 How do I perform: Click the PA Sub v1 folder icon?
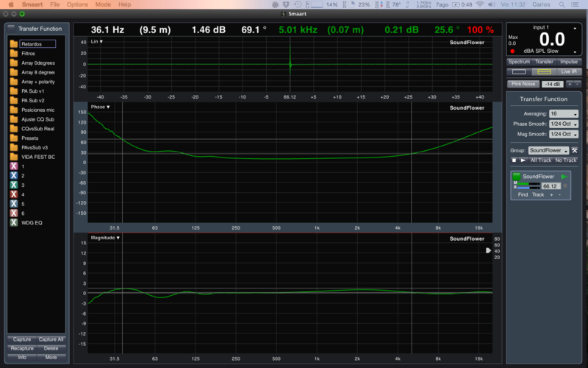point(14,91)
